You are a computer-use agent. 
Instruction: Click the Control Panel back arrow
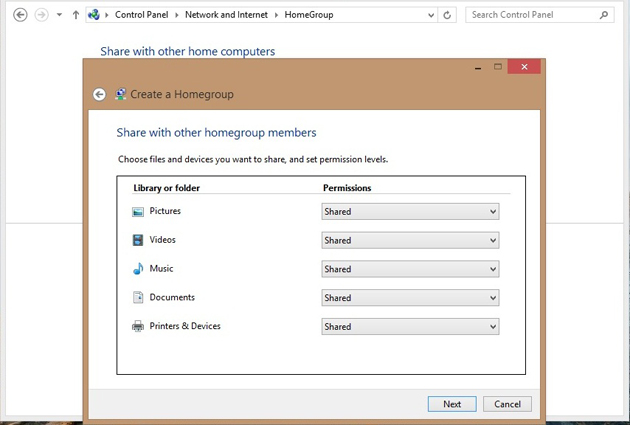click(20, 15)
